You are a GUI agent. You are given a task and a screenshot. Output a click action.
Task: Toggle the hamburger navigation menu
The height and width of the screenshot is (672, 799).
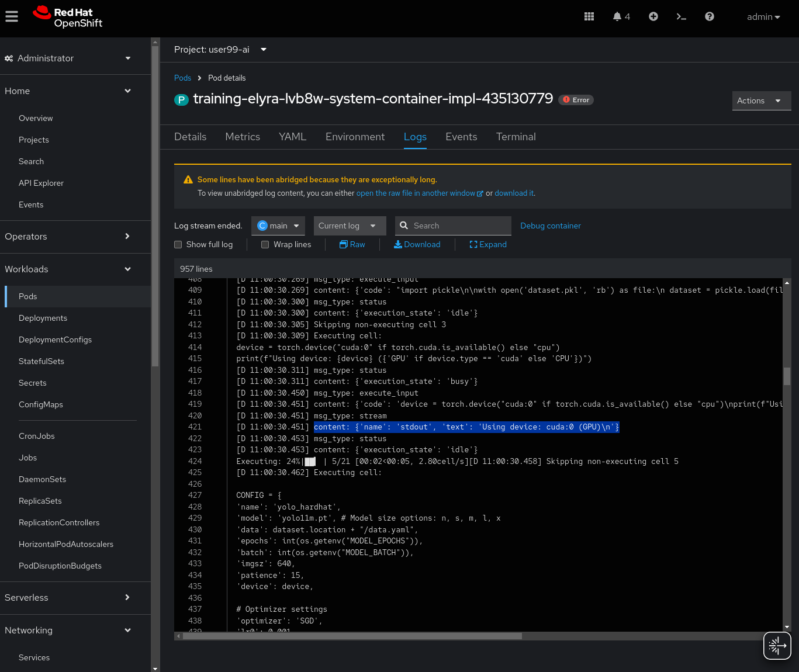(12, 17)
